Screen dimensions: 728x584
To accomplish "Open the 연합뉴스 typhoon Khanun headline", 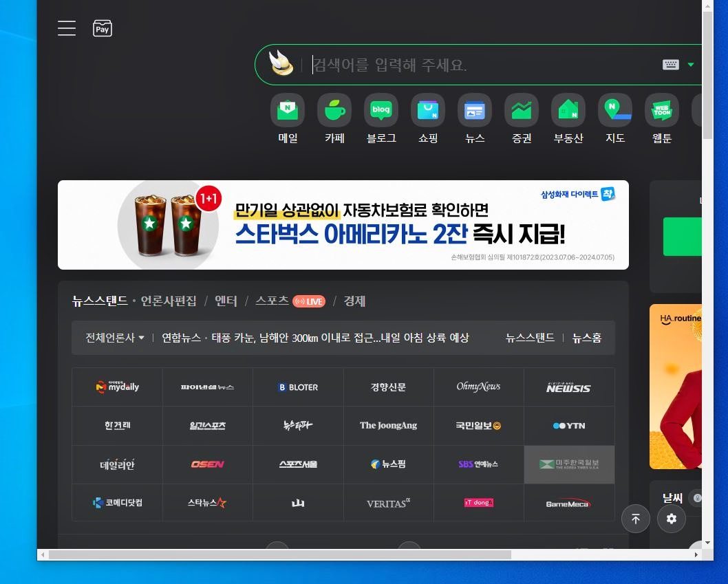I will pyautogui.click(x=341, y=338).
